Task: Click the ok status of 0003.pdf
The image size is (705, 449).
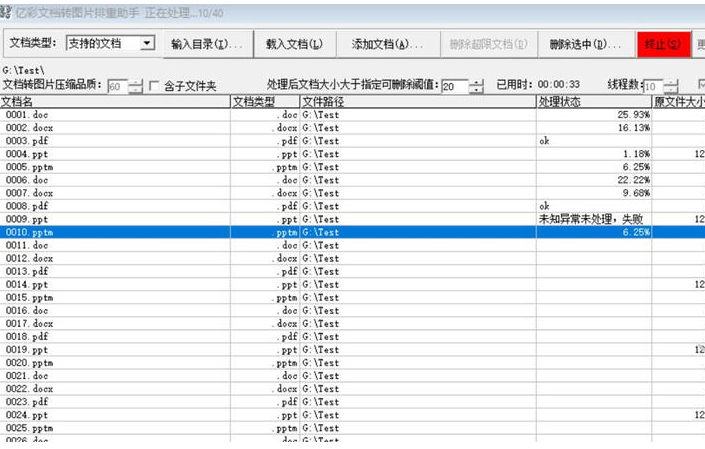Action: [544, 141]
